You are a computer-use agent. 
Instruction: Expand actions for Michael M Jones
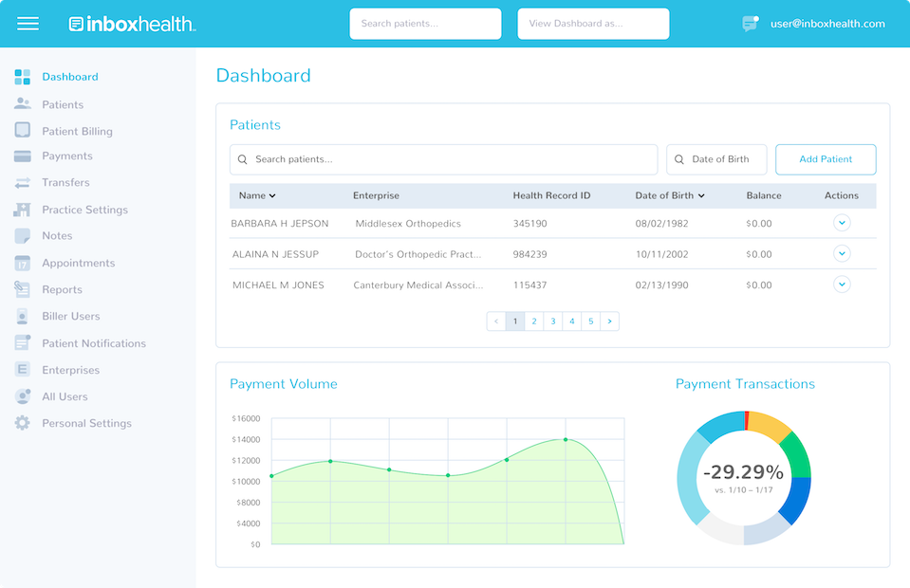tap(842, 285)
